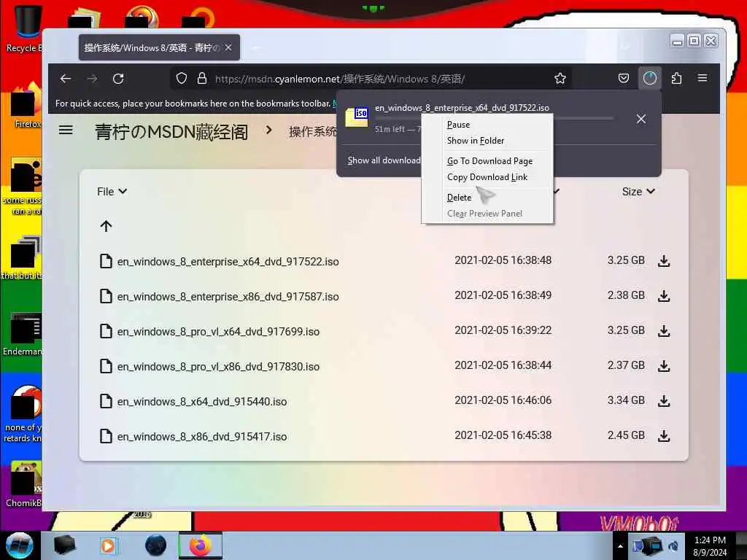
Task: Download en_windows_8_enterprise_x86_dvd_917587.iso
Action: [664, 296]
